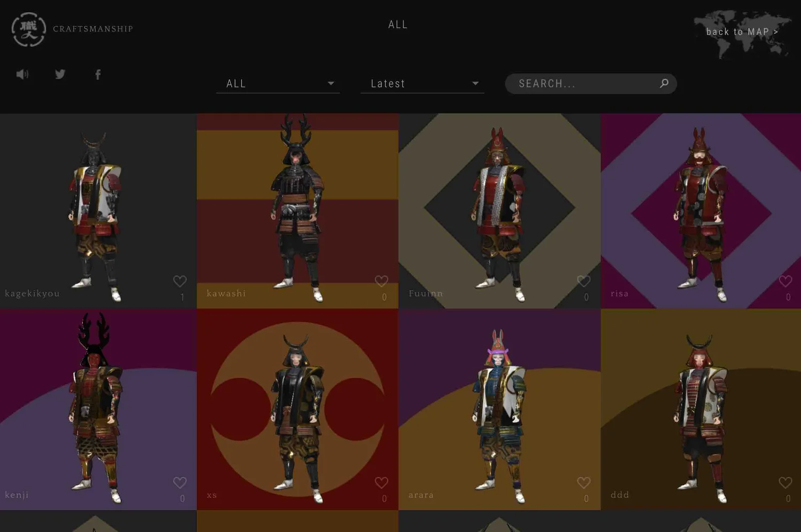Click the risa name label
Image resolution: width=801 pixels, height=532 pixels.
coord(619,293)
